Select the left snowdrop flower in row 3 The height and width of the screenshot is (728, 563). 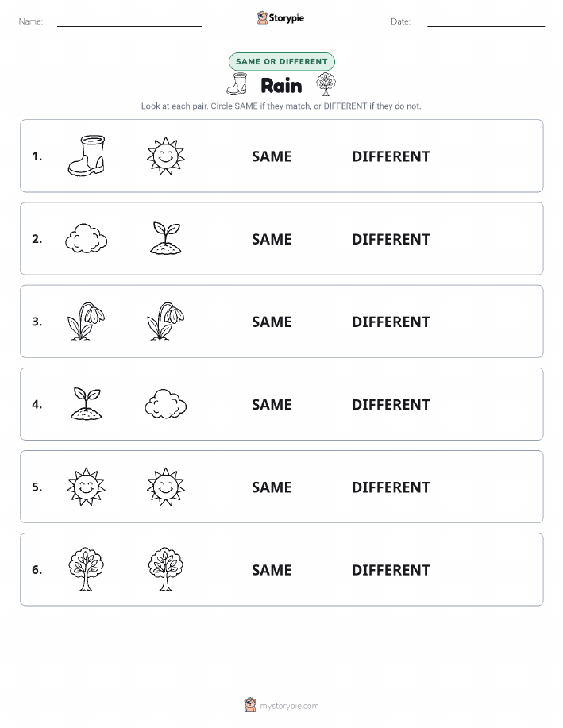[x=87, y=322]
